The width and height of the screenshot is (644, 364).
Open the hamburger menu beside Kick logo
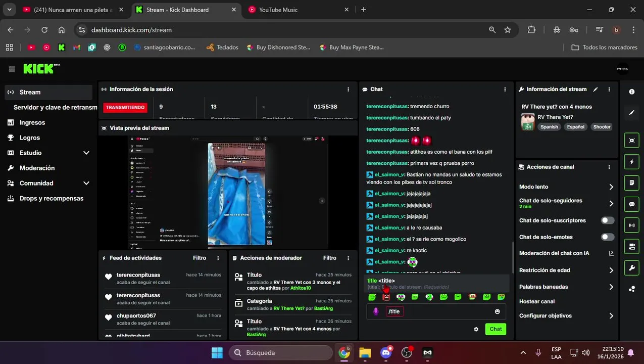tap(12, 69)
